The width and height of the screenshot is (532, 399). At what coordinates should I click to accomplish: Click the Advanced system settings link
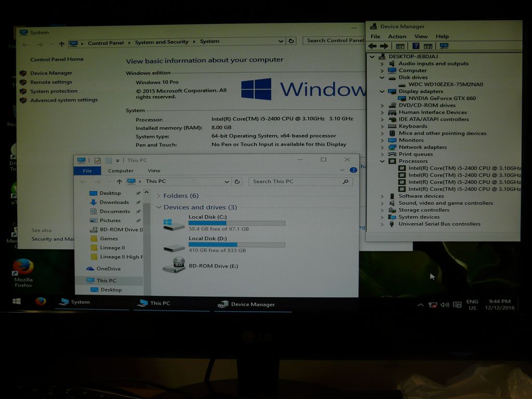pyautogui.click(x=63, y=100)
